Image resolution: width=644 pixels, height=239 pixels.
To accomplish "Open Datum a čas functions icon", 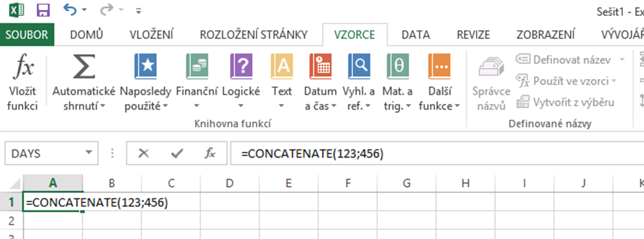I will [x=321, y=67].
